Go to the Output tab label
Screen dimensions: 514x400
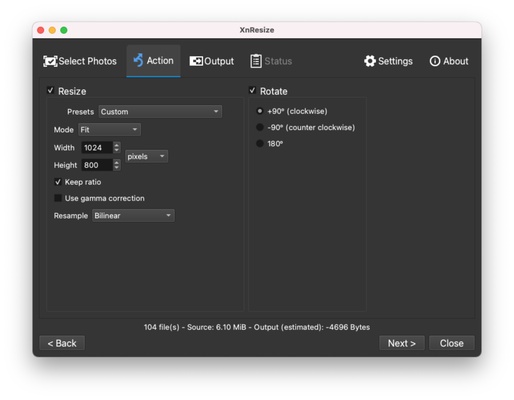pos(219,61)
